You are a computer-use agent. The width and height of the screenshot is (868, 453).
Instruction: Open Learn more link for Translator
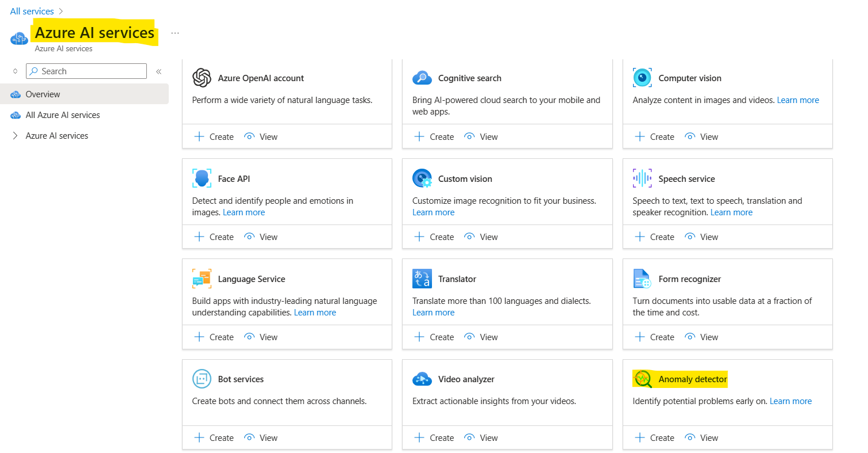click(x=433, y=313)
